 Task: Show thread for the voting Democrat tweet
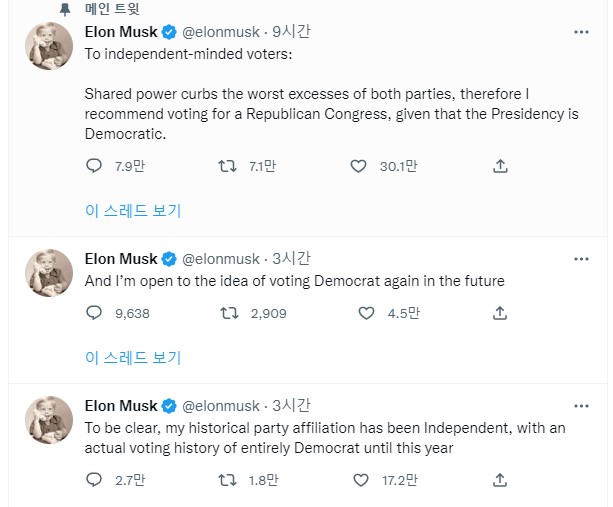pyautogui.click(x=133, y=357)
